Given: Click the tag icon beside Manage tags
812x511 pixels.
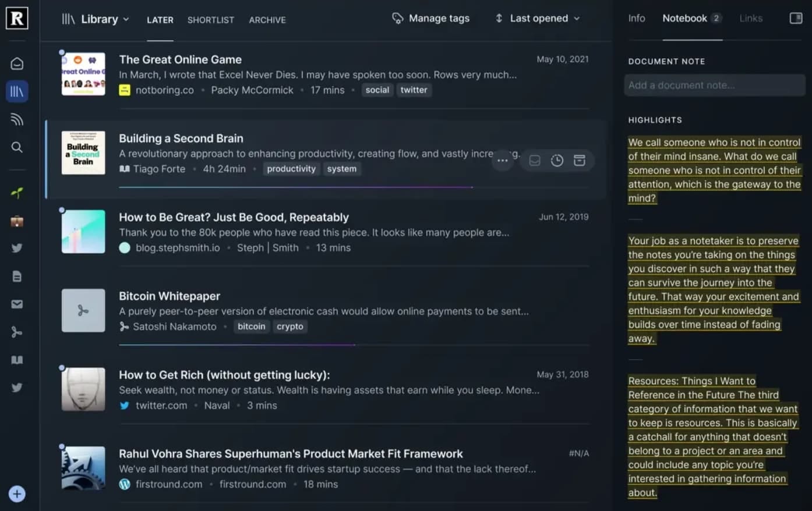Looking at the screenshot, I should tap(398, 19).
